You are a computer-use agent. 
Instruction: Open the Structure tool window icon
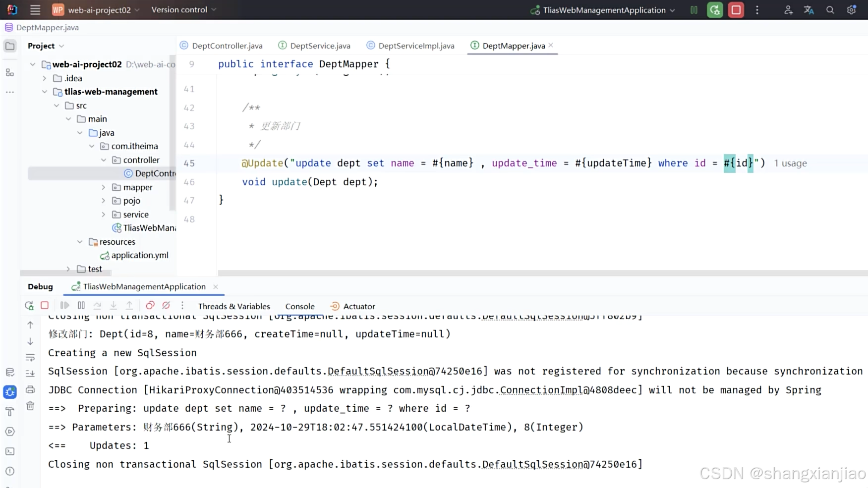[x=10, y=72]
